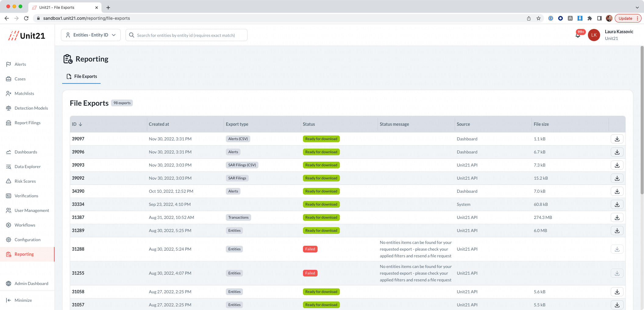The width and height of the screenshot is (644, 310).
Task: Open the browser tab search chevron
Action: coord(637,8)
